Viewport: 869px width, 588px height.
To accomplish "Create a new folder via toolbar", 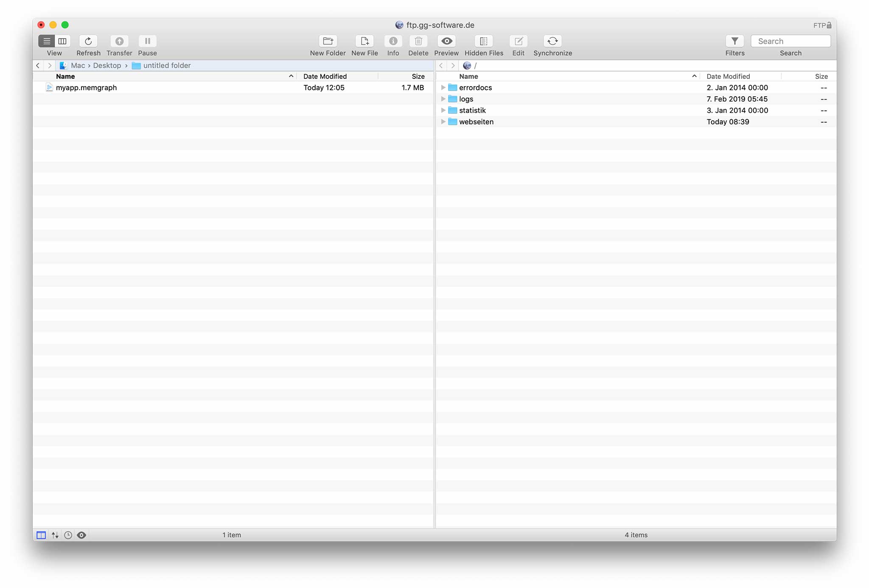I will tap(328, 41).
